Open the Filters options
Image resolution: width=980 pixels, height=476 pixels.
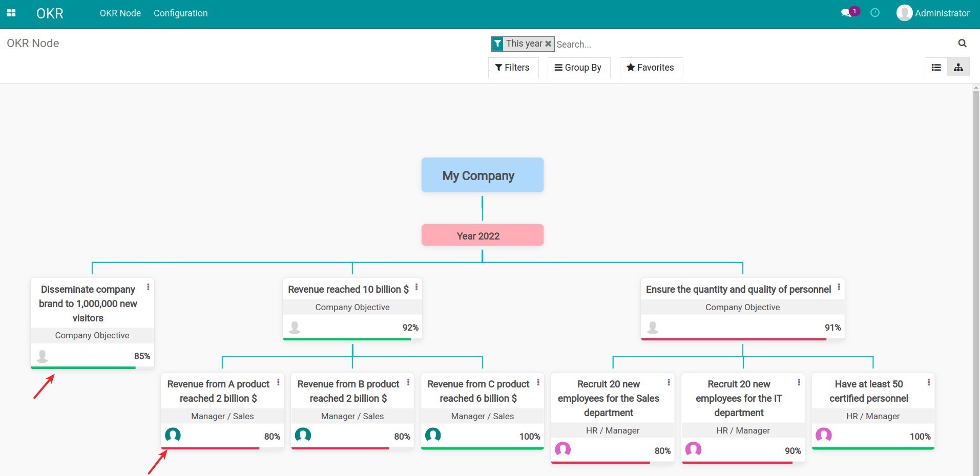pos(513,67)
